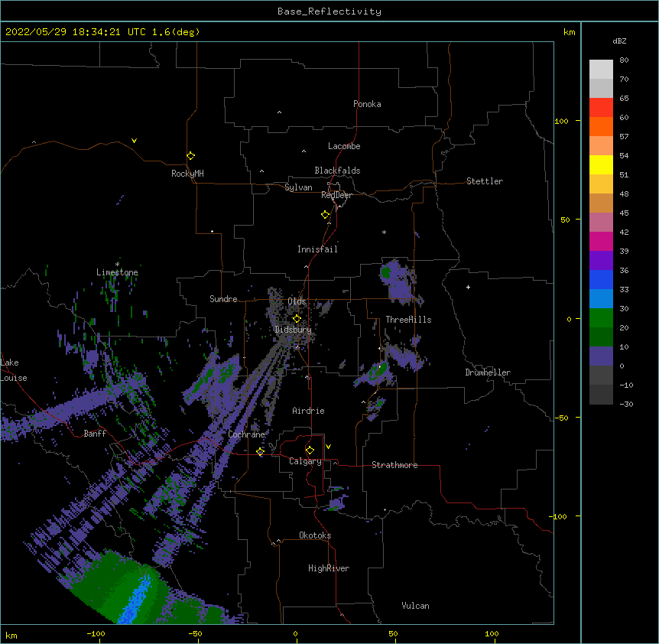Click the Lake Louise label
This screenshot has height=644, width=659.
click(14, 370)
